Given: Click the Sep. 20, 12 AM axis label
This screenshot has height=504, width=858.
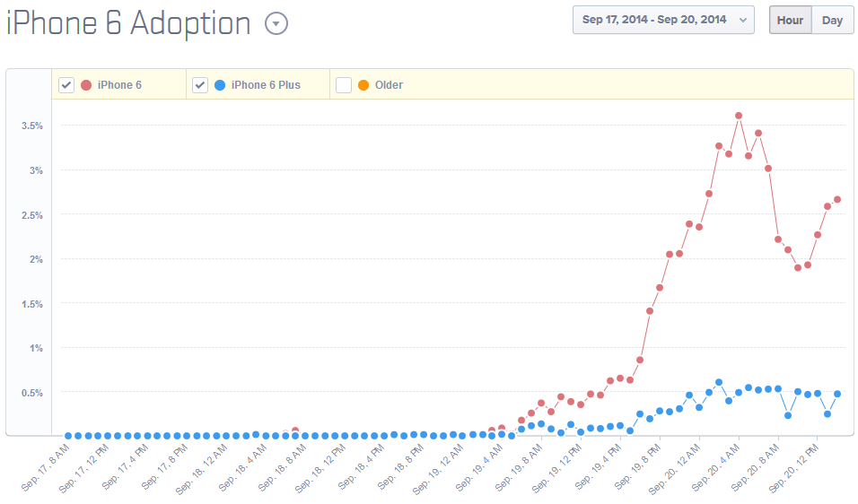Looking at the screenshot, I should pos(675,469).
